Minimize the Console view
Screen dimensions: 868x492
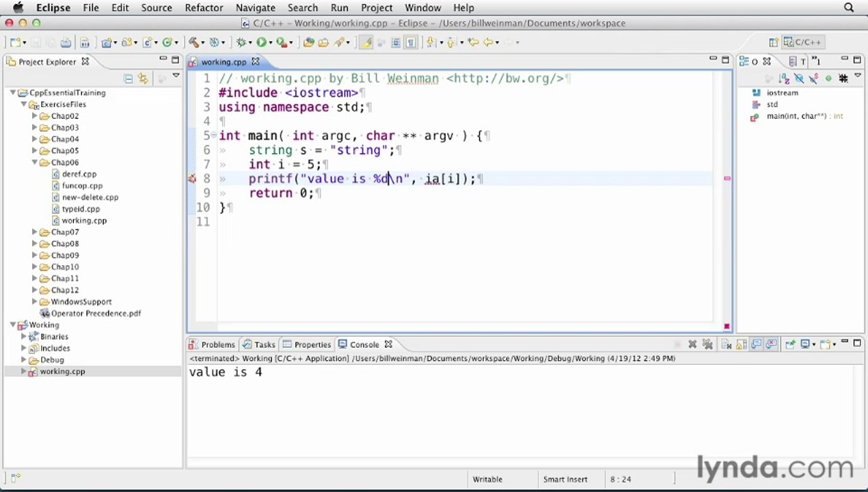click(845, 342)
